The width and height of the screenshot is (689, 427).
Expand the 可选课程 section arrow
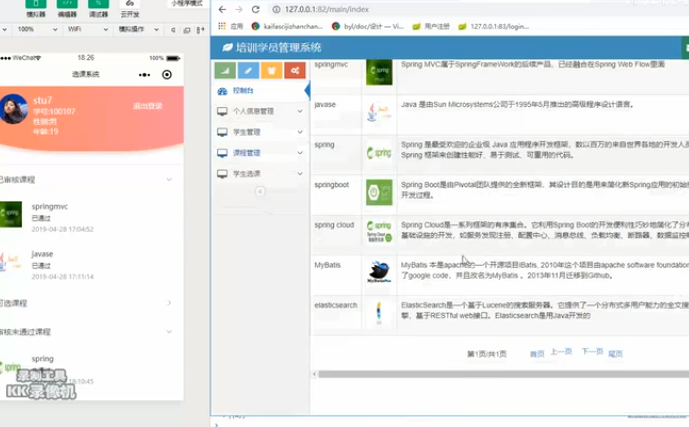point(169,303)
